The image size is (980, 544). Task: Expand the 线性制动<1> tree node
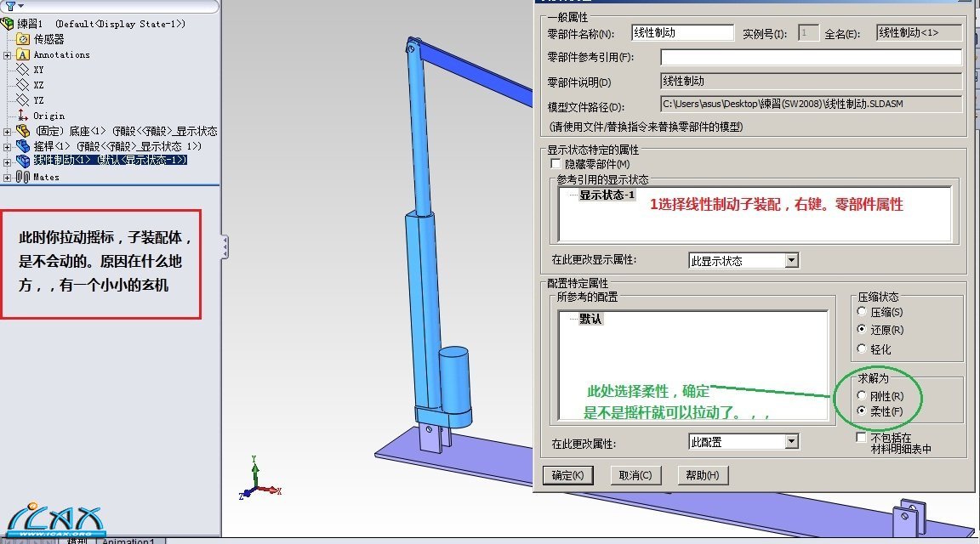[8, 161]
